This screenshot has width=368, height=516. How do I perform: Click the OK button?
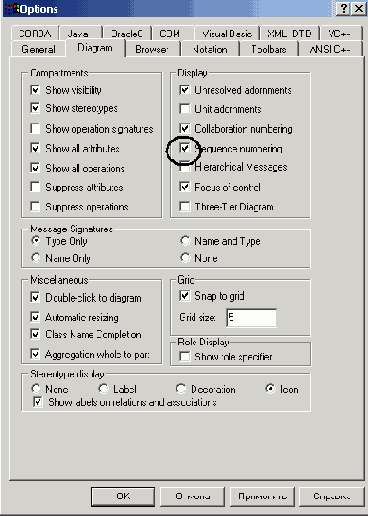123,496
